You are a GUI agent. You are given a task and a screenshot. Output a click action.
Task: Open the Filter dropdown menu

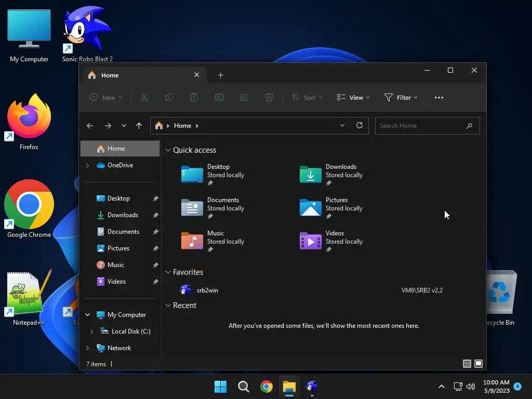click(401, 97)
